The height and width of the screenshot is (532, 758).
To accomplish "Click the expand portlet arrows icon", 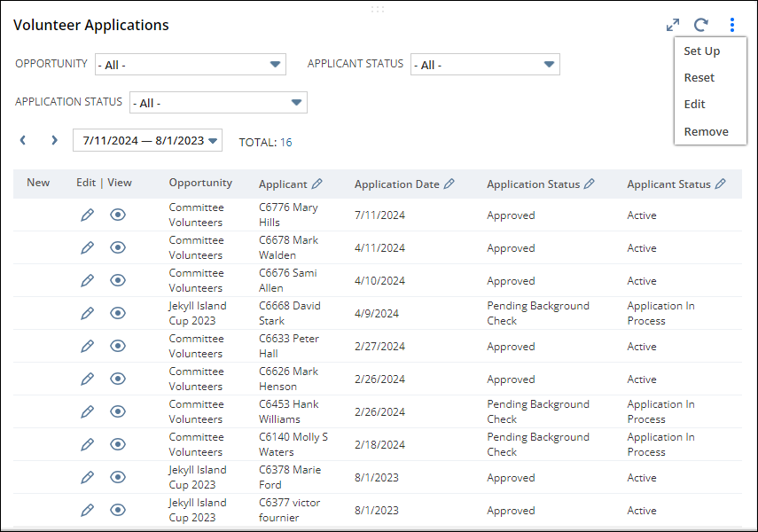I will [x=673, y=26].
